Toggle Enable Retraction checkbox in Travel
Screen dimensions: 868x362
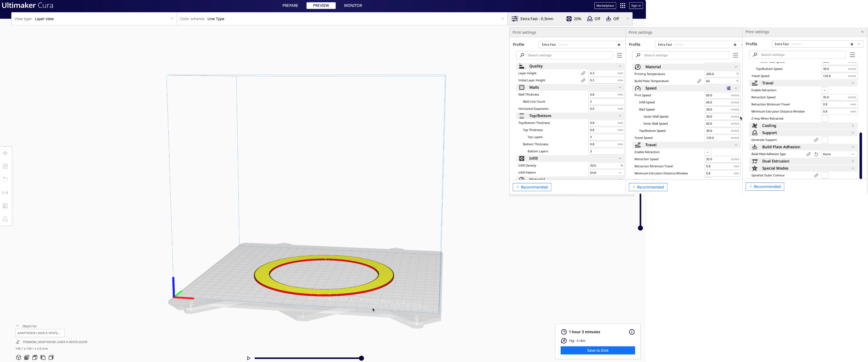pos(707,153)
